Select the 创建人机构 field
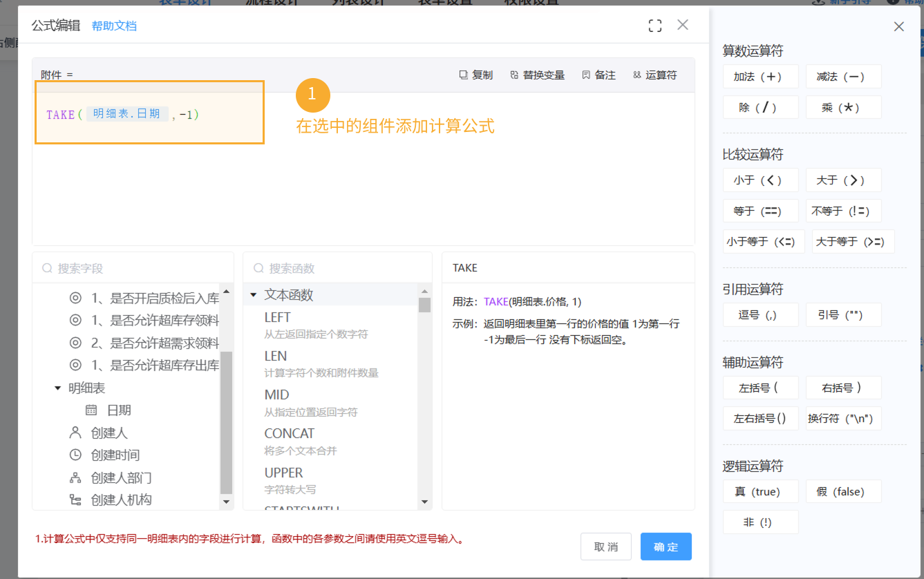This screenshot has width=924, height=579. click(110, 500)
